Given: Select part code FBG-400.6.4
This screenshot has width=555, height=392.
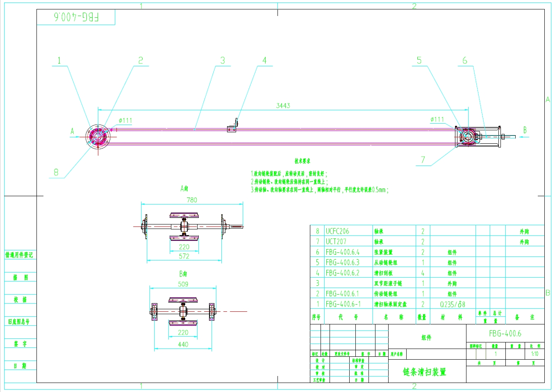Looking at the screenshot, I should pyautogui.click(x=342, y=252).
